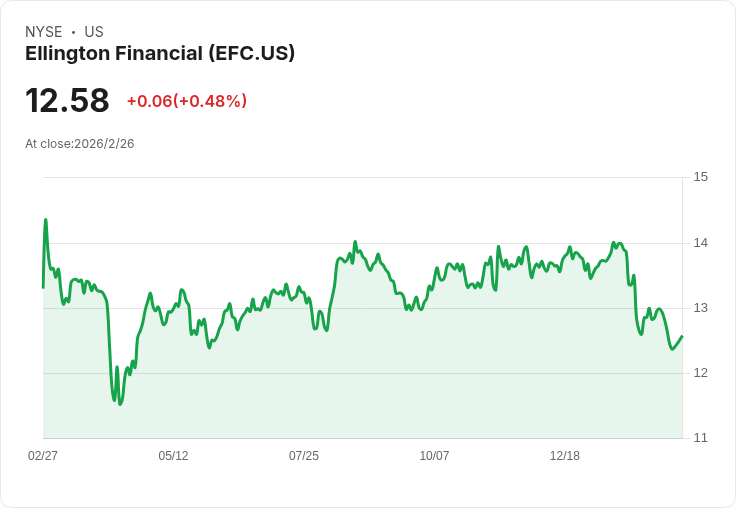Click the 14 label on price axis
Image resolution: width=736 pixels, height=508 pixels.
click(700, 243)
